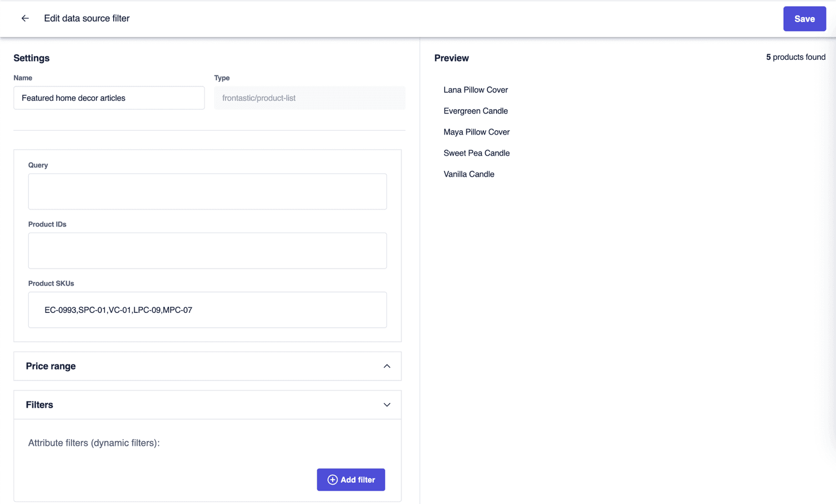The image size is (836, 504).
Task: Open the Type field dropdown area
Action: pos(309,97)
